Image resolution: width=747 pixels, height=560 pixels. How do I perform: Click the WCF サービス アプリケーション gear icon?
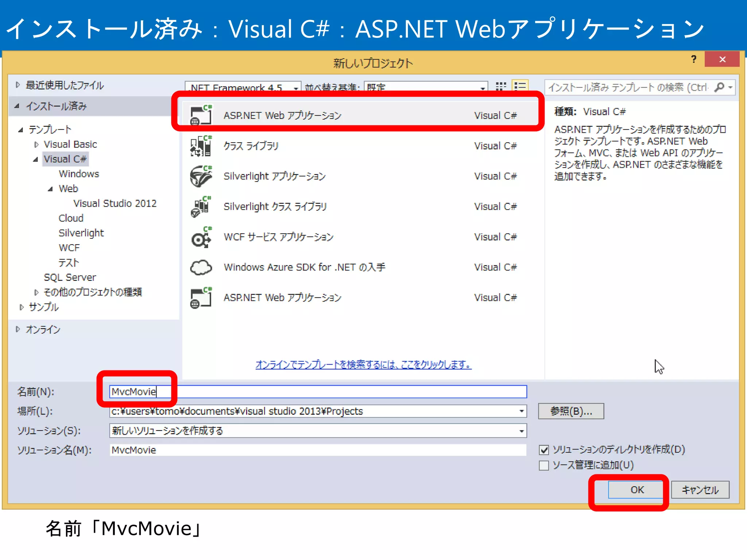point(201,237)
